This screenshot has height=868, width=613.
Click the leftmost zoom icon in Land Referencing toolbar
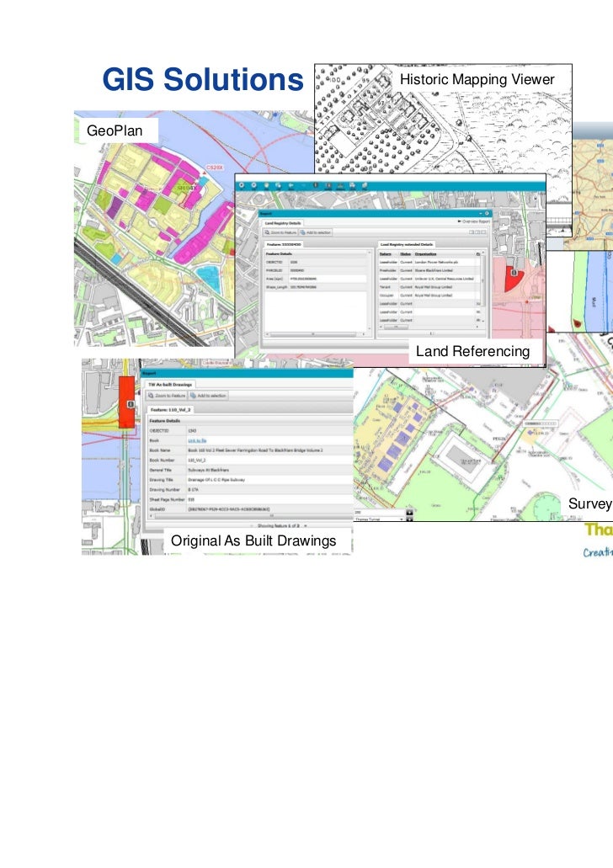click(242, 185)
